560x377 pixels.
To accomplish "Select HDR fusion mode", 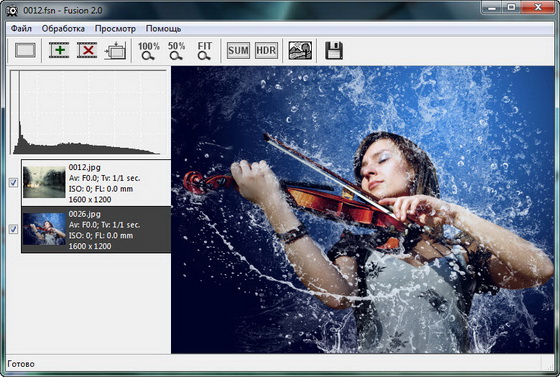I will [x=266, y=50].
